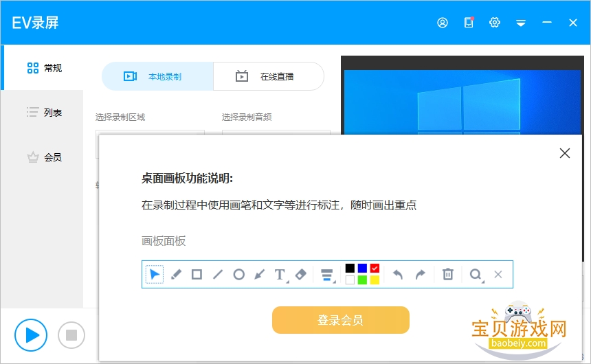
Task: Select the 本地录制 mode tab
Action: click(157, 76)
